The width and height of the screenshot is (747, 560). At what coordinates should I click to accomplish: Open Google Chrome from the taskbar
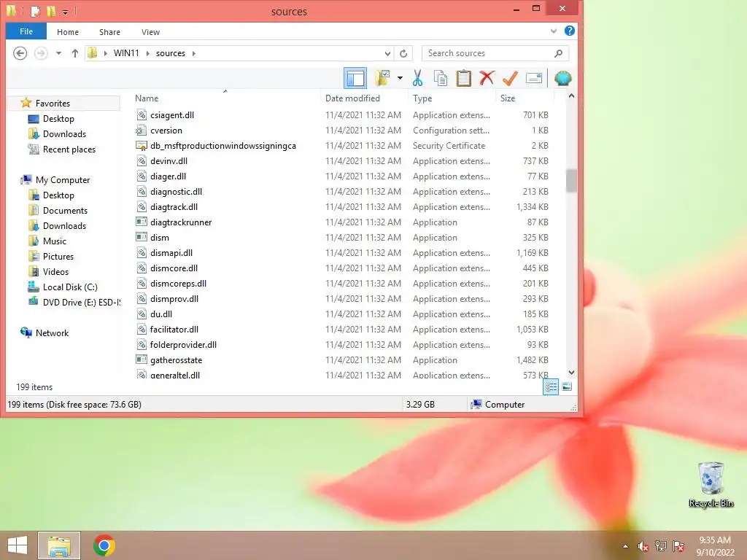104,545
